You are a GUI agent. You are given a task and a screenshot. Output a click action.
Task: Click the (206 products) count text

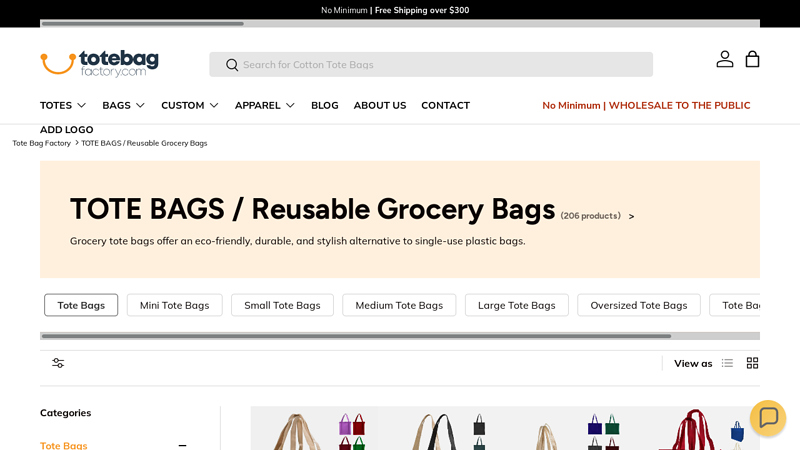tap(590, 216)
